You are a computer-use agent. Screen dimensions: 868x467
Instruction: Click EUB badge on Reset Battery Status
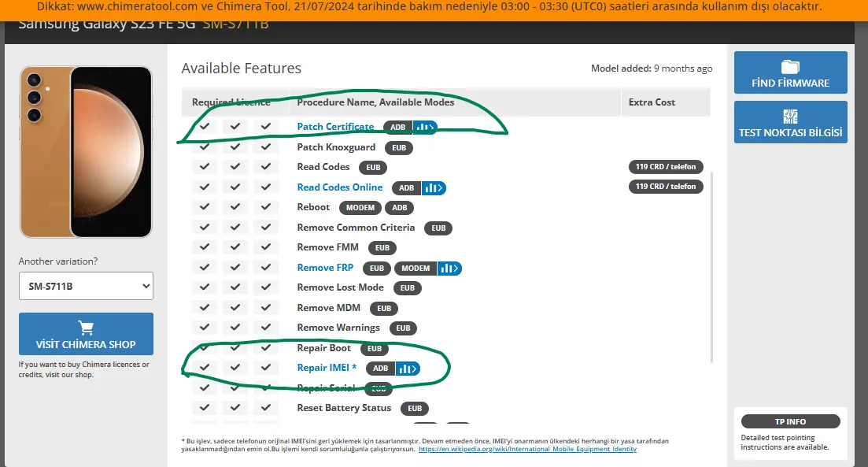[x=415, y=409]
